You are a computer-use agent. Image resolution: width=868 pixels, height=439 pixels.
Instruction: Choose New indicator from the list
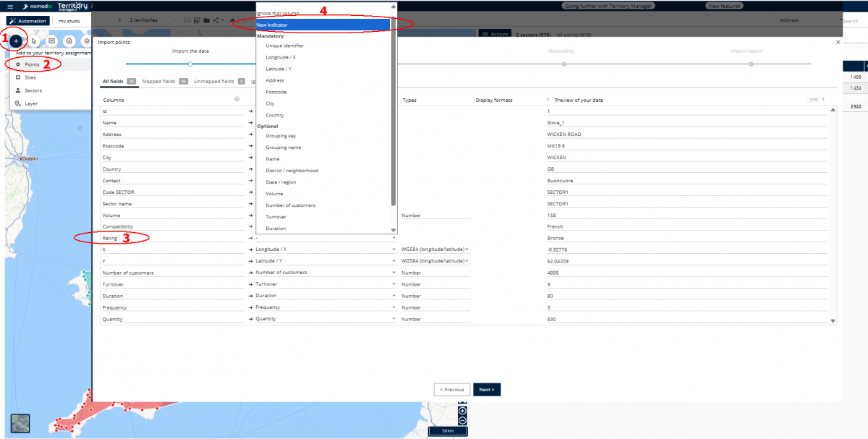(322, 25)
